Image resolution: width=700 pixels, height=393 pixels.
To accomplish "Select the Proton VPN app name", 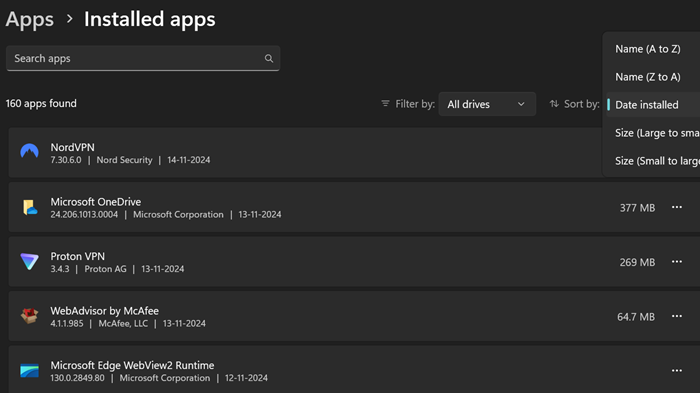I will point(78,256).
